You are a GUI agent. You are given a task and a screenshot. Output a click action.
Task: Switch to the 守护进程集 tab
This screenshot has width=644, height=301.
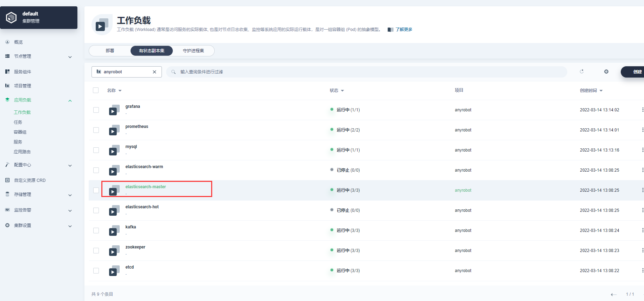coord(193,51)
